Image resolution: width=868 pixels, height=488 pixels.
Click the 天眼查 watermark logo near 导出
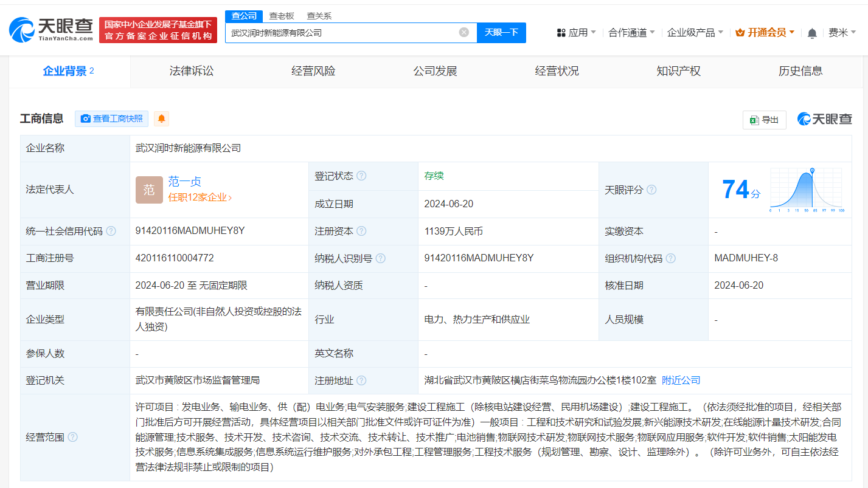825,119
